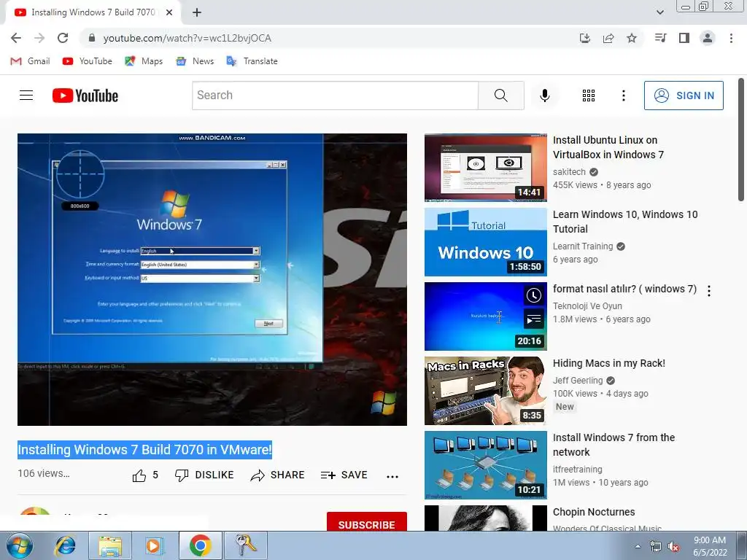Image resolution: width=747 pixels, height=560 pixels.
Task: Open the taskbar clock and date
Action: coord(710,546)
